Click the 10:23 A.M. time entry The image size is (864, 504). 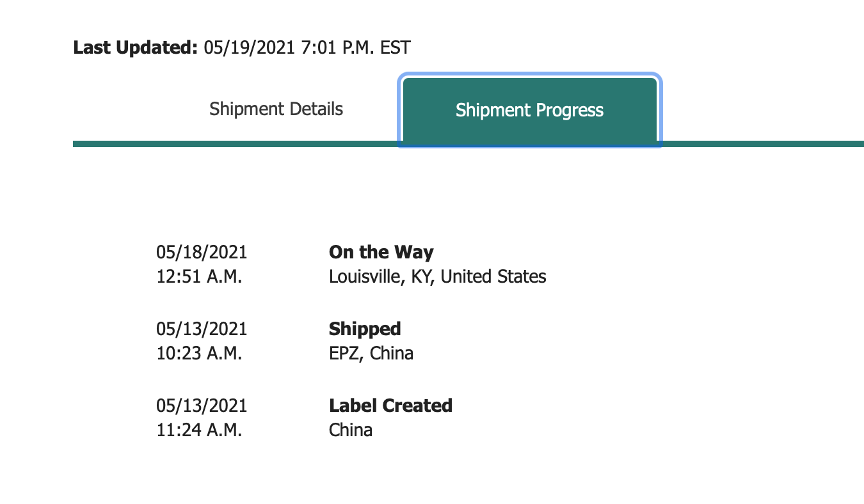[199, 353]
